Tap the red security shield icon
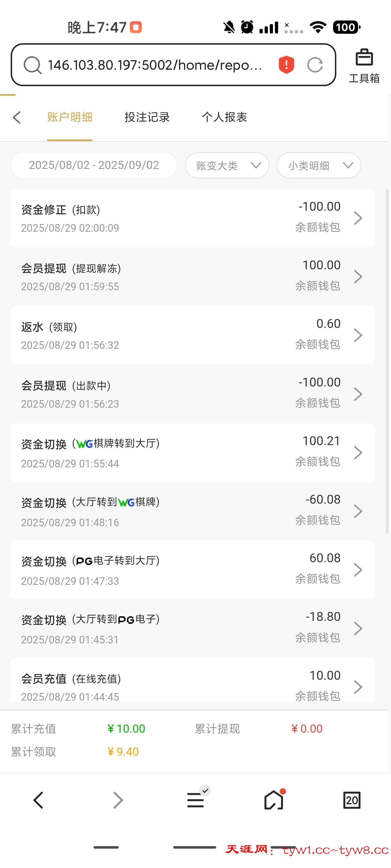Image resolution: width=391 pixels, height=868 pixels. (x=286, y=65)
